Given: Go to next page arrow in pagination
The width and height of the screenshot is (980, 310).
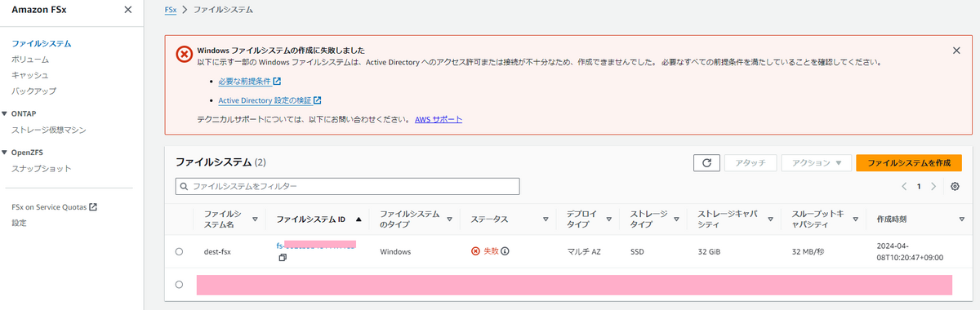Looking at the screenshot, I should (x=933, y=187).
